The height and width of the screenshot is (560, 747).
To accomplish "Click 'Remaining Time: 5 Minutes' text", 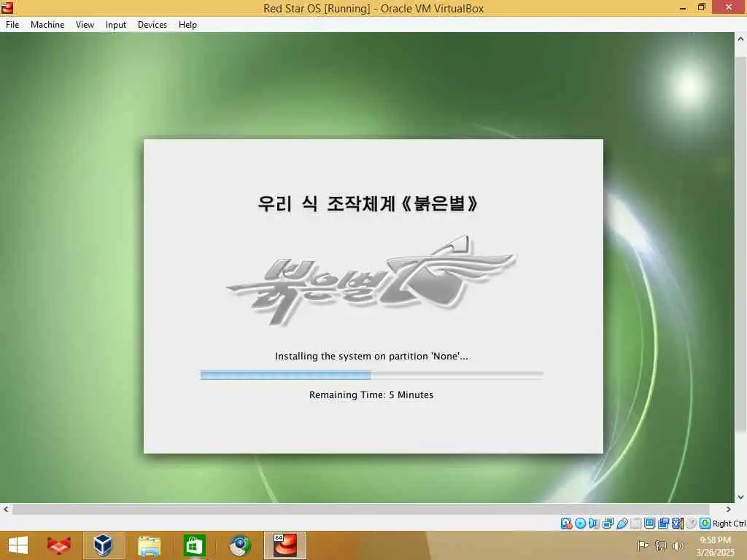I will (371, 394).
